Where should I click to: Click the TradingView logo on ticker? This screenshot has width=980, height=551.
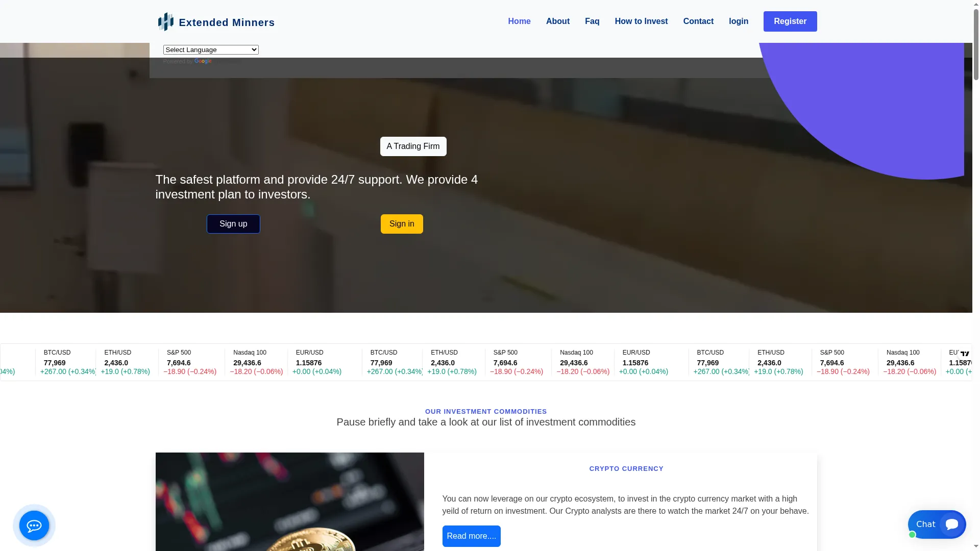click(965, 354)
